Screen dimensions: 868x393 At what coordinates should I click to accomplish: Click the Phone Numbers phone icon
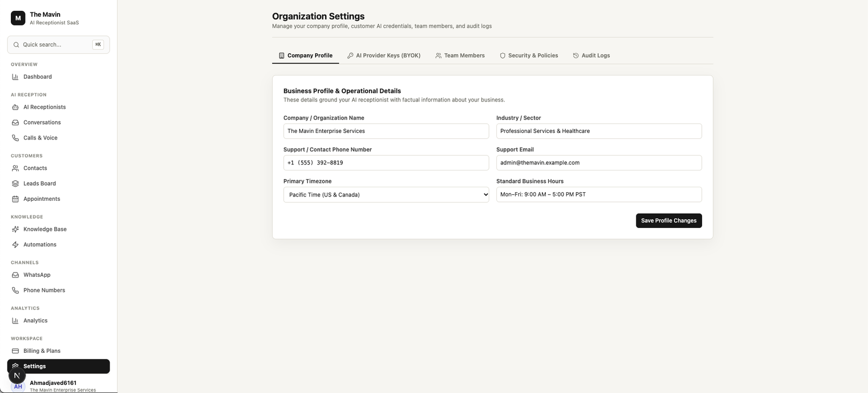[x=15, y=290]
